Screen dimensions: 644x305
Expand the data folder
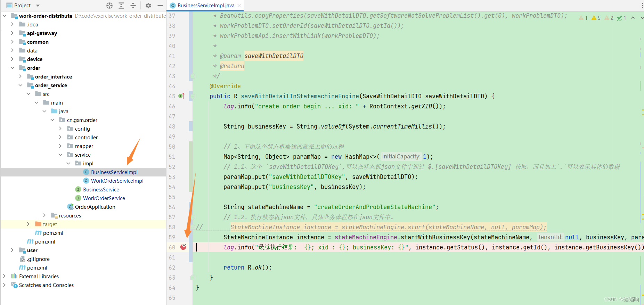tap(13, 50)
